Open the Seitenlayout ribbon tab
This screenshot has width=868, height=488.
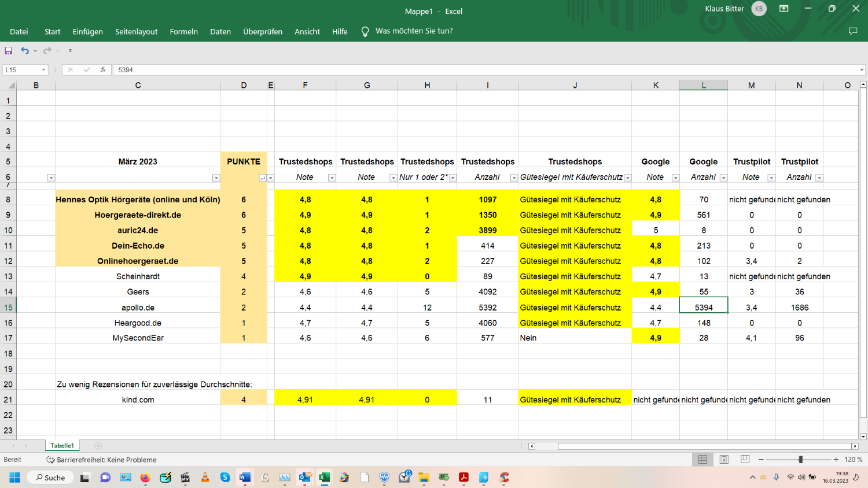point(136,32)
